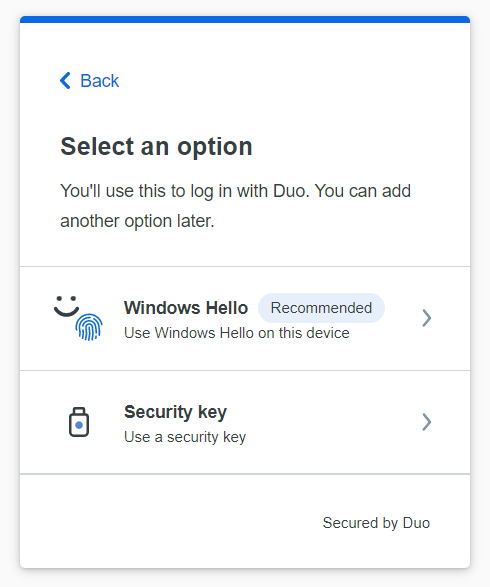Image resolution: width=490 pixels, height=587 pixels.
Task: Select the Windows Hello option title
Action: coord(186,308)
